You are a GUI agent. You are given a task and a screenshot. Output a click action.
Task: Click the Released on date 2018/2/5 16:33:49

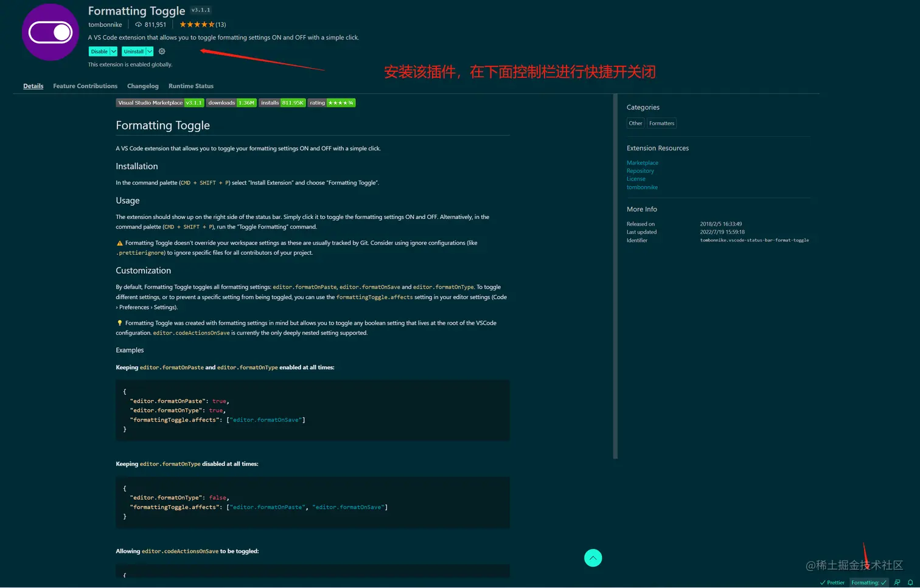click(x=721, y=224)
